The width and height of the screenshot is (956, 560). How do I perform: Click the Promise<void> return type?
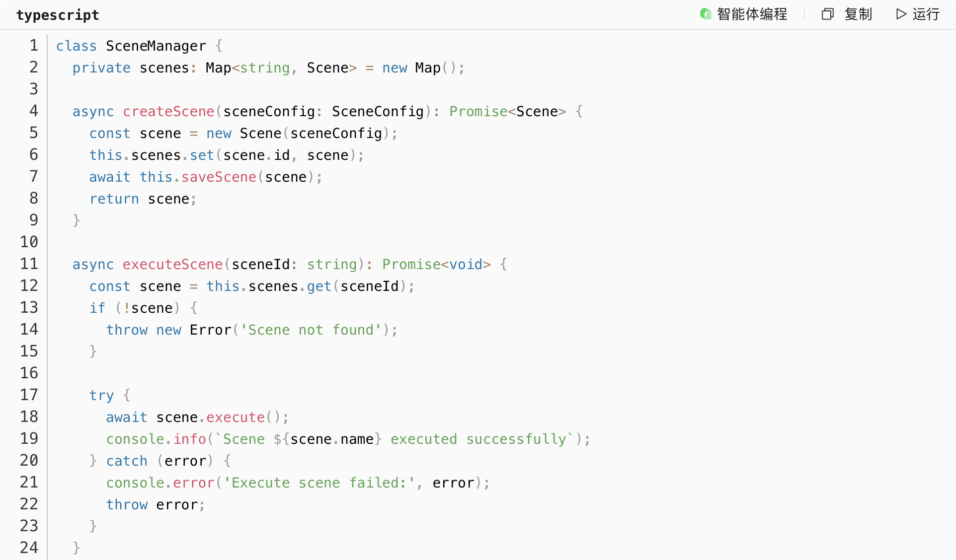[436, 265]
